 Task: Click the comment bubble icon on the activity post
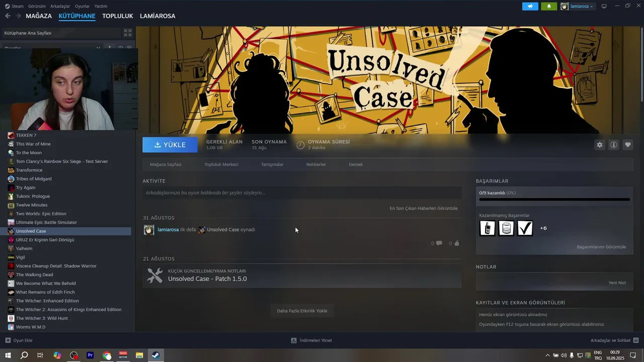click(x=439, y=243)
